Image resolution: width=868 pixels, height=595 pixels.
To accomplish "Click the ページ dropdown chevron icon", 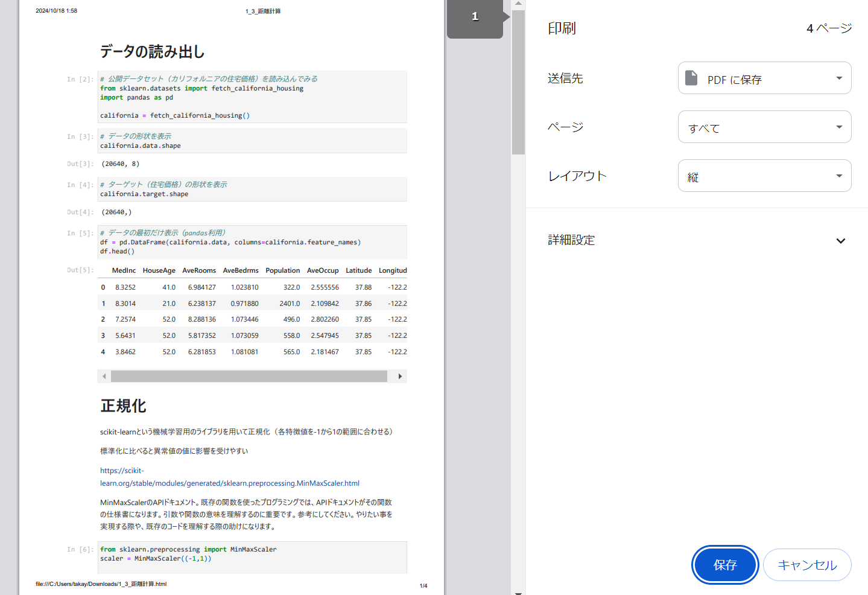I will coord(838,127).
